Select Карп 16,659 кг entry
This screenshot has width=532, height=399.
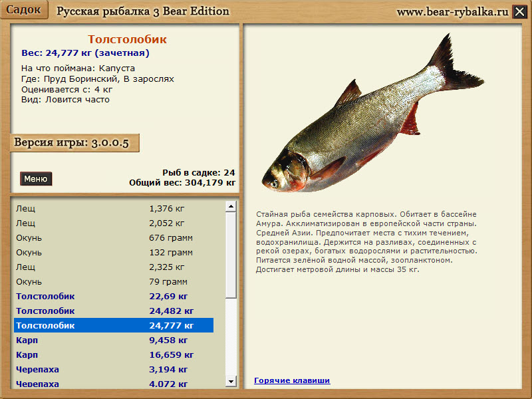pos(113,355)
